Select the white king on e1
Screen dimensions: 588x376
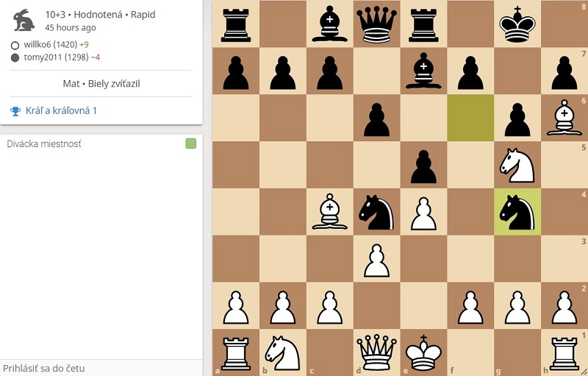coord(423,352)
